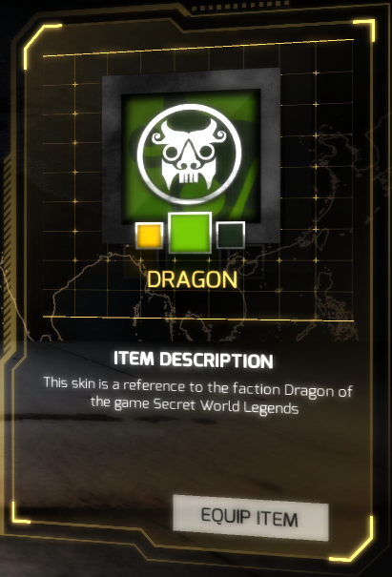392x577 pixels.
Task: Click the DRAGON skin name label
Action: 192,279
